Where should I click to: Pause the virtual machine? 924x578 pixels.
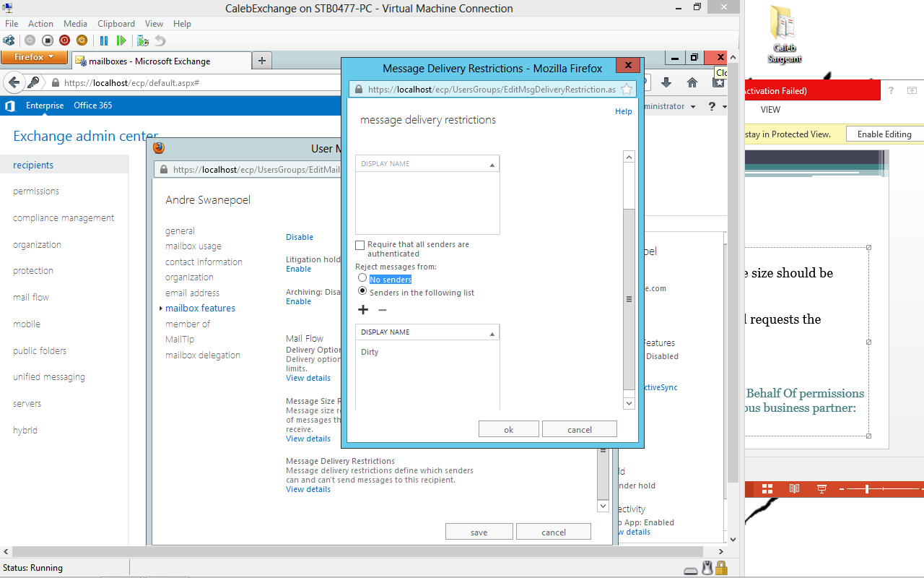tap(104, 40)
